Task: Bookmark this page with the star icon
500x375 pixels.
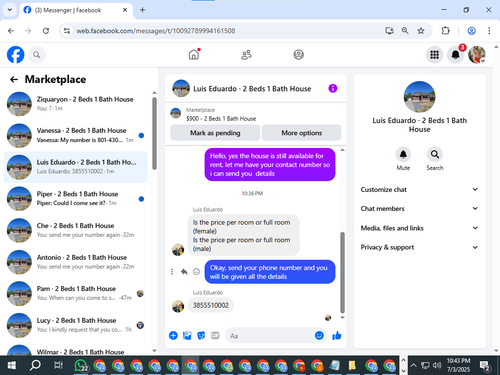Action: [421, 31]
